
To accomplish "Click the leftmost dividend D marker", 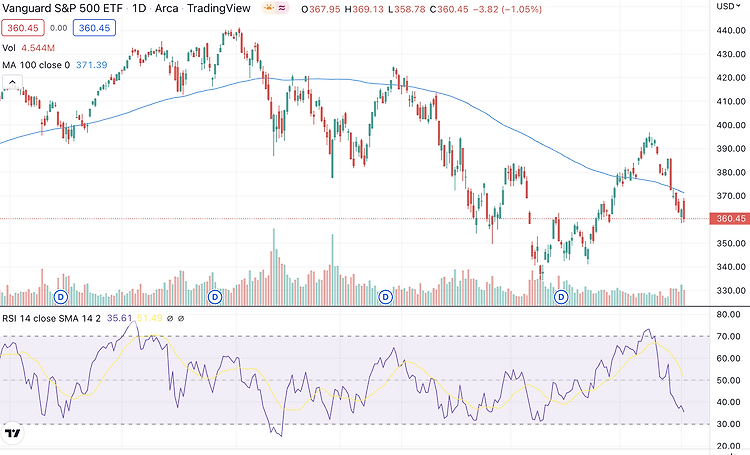I will [60, 297].
